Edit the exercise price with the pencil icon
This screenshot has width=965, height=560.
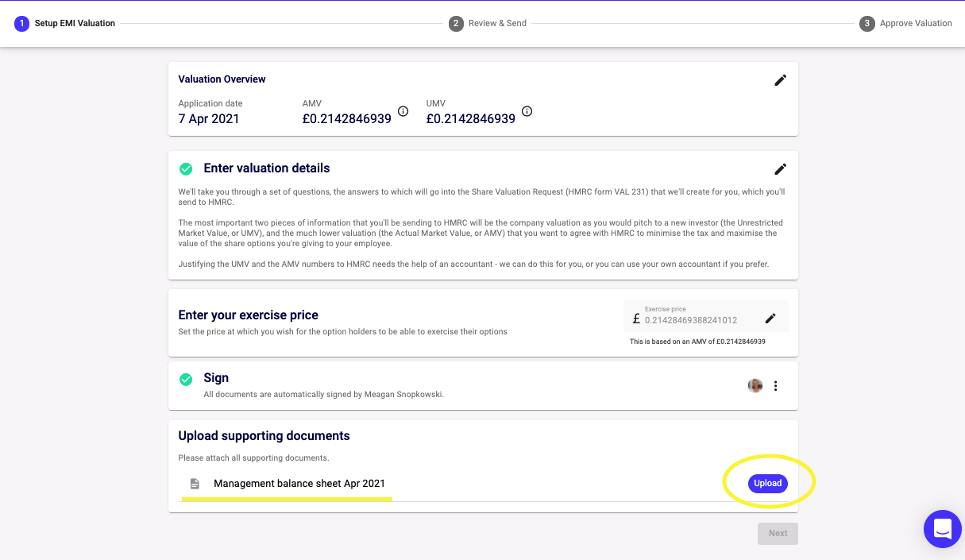(x=770, y=319)
